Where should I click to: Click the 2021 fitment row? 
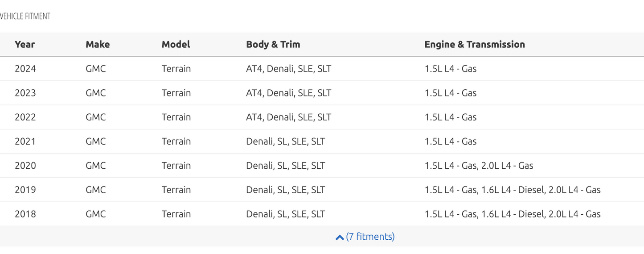(322, 141)
